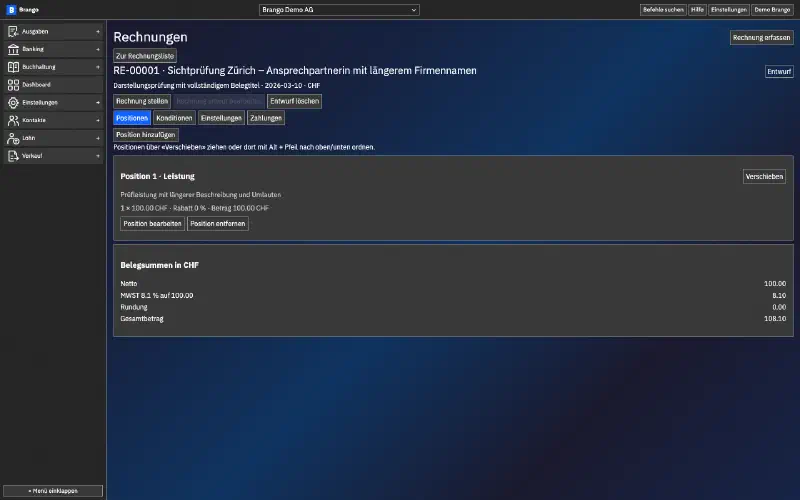Click the Rechnungen page heading

click(151, 37)
